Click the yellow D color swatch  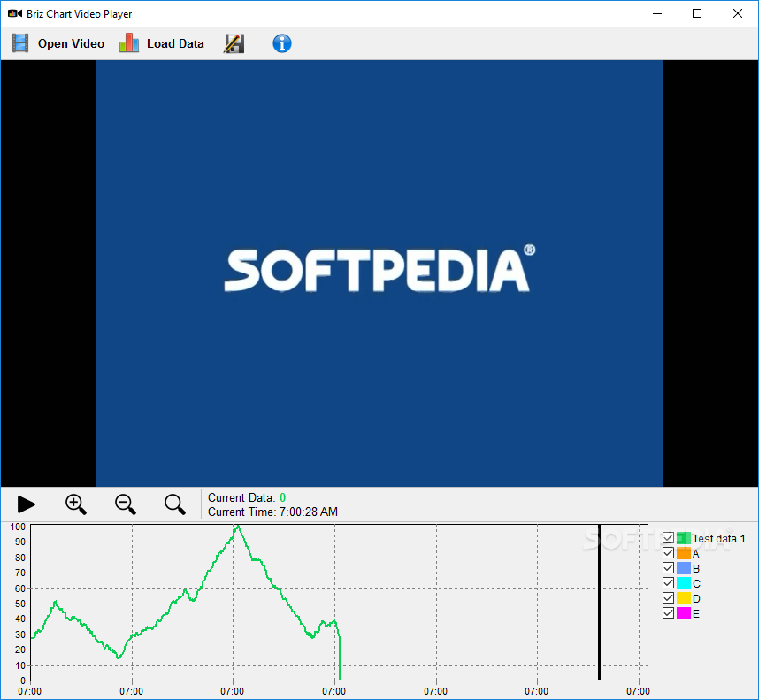pyautogui.click(x=684, y=598)
